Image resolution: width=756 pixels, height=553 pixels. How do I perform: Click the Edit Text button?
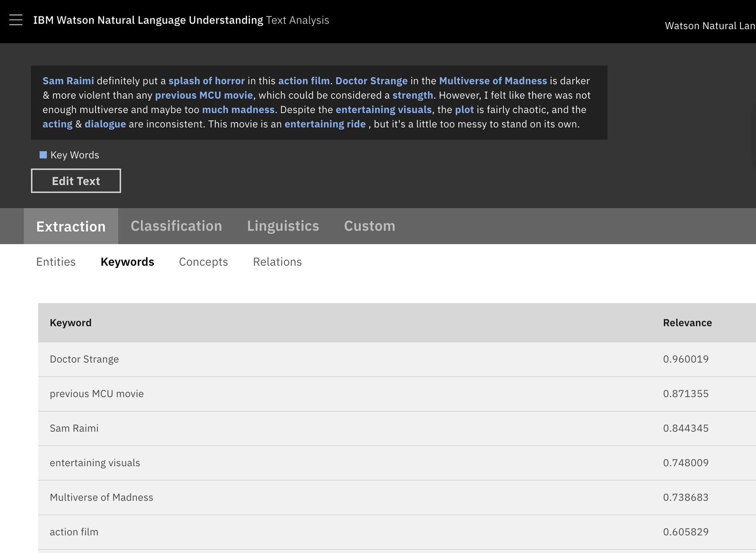click(76, 181)
